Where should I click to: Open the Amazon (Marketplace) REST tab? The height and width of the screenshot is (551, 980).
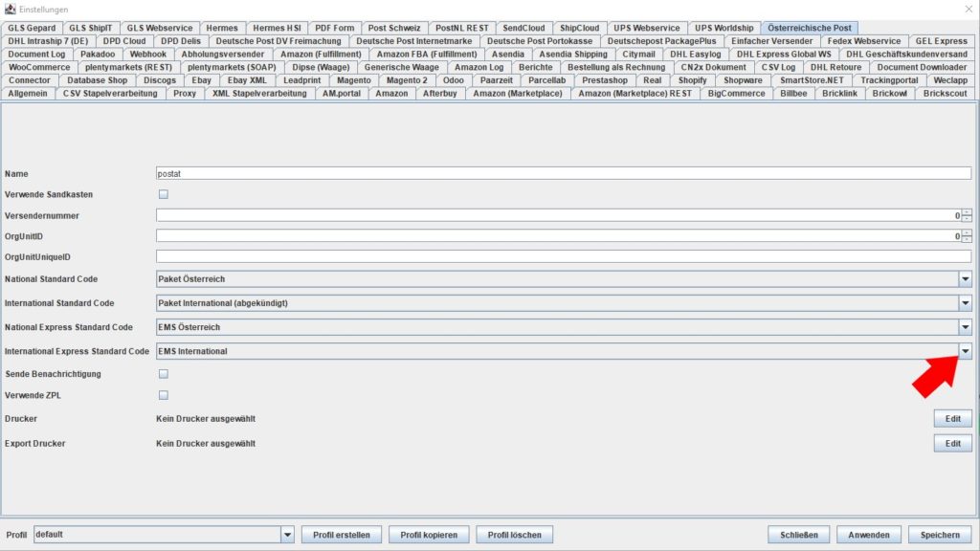coord(635,93)
